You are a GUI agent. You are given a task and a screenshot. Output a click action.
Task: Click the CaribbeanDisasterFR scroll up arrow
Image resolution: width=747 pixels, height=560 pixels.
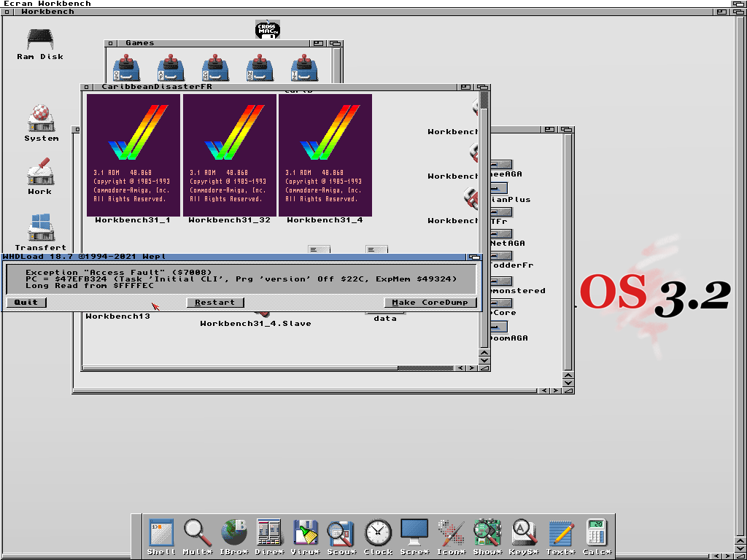point(484,354)
